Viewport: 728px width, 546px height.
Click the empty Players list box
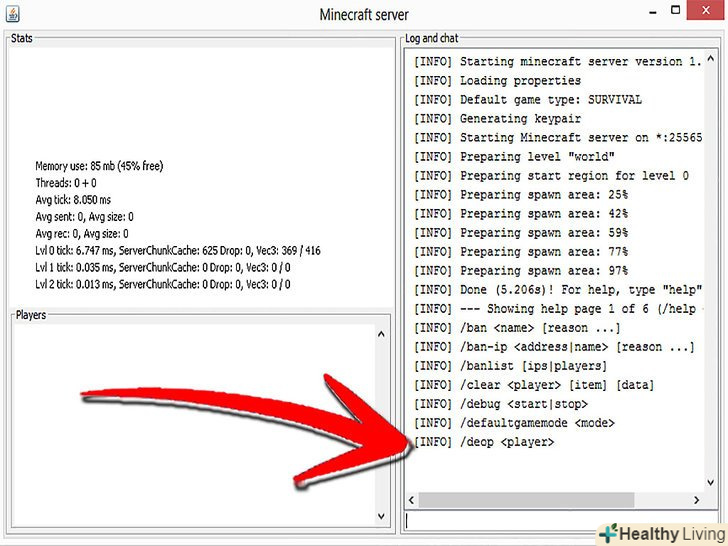click(194, 425)
